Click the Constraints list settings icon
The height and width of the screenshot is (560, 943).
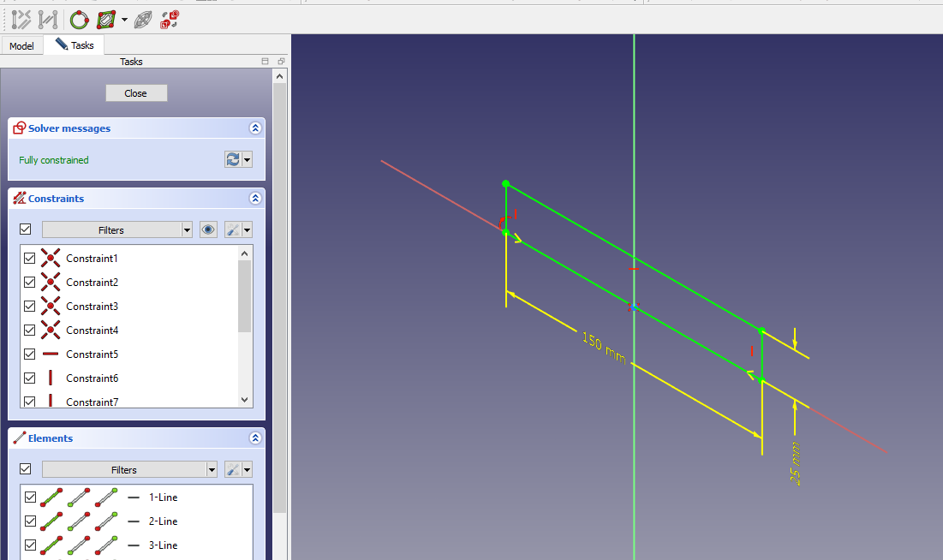(233, 229)
